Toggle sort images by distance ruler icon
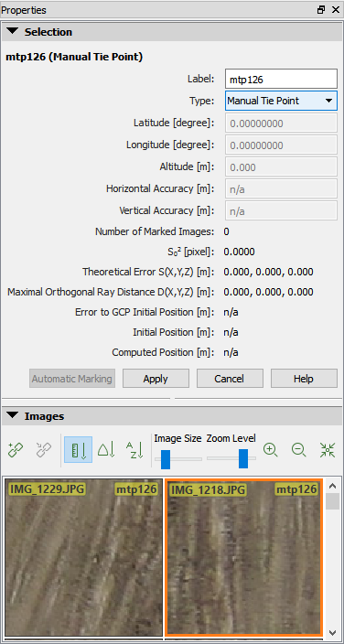 78,450
